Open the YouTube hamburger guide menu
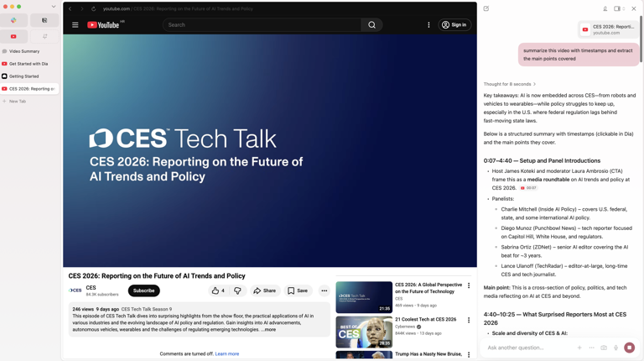Viewport: 644px width, 361px height. tap(75, 25)
